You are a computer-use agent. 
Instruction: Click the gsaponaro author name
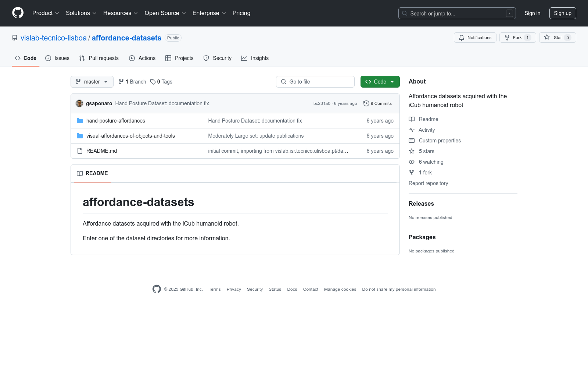99,103
